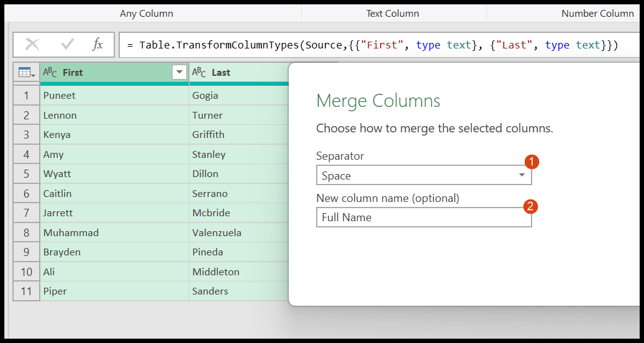Image resolution: width=644 pixels, height=343 pixels.
Task: Select row number 3 header
Action: pos(26,135)
